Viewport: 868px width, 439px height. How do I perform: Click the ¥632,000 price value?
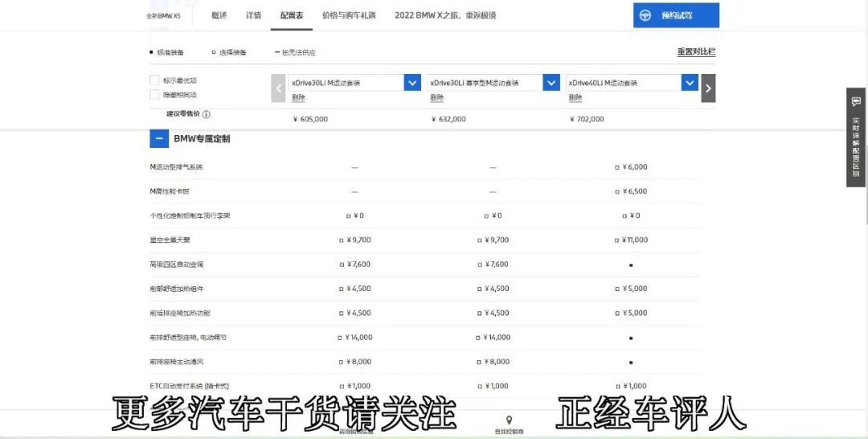tap(448, 119)
